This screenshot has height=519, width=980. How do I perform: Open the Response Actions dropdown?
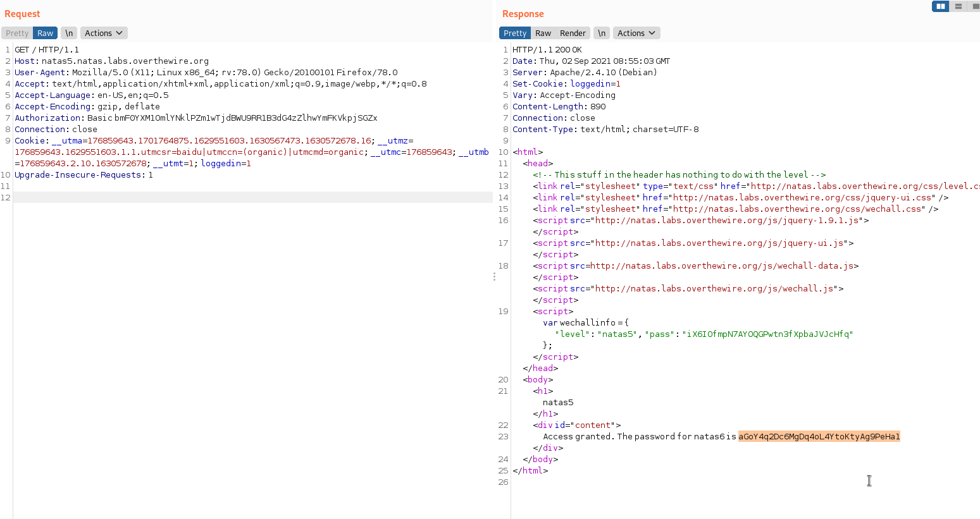636,33
